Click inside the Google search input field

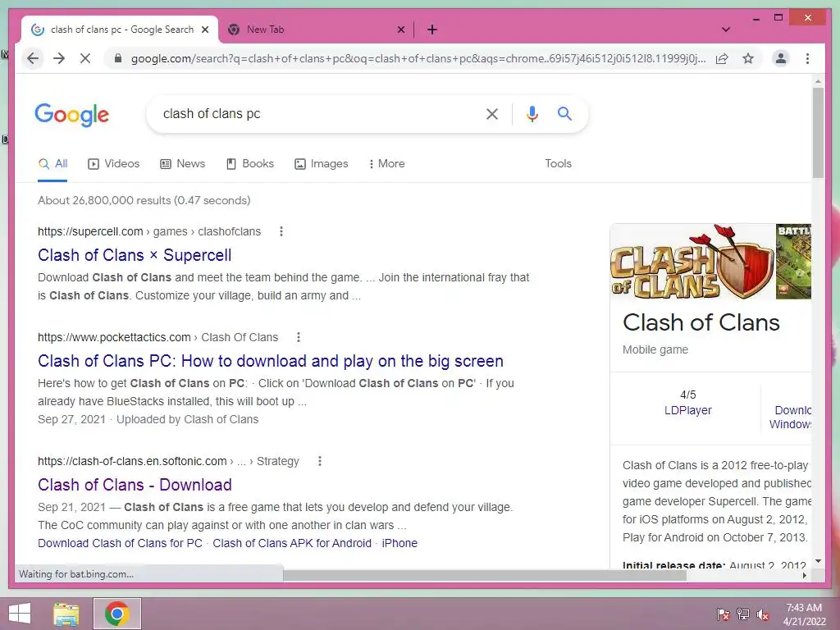click(319, 113)
